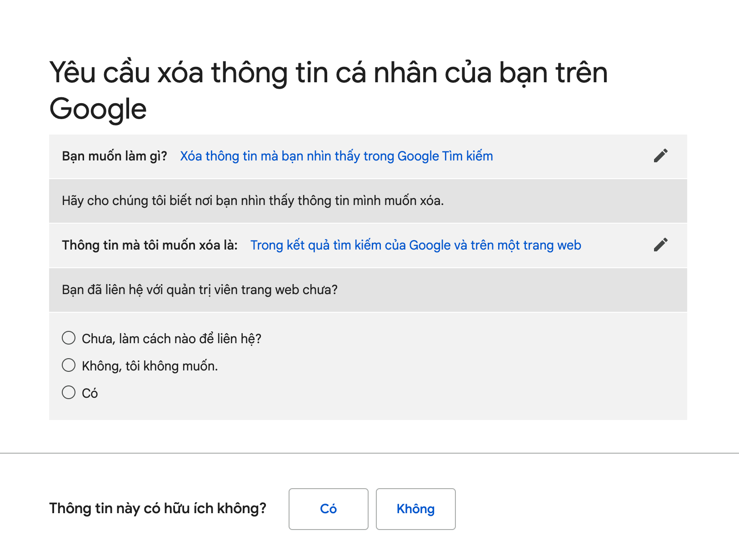Viewport: 739px width, 560px height.
Task: Mark that you already contacted the site admin
Action: coord(68,392)
